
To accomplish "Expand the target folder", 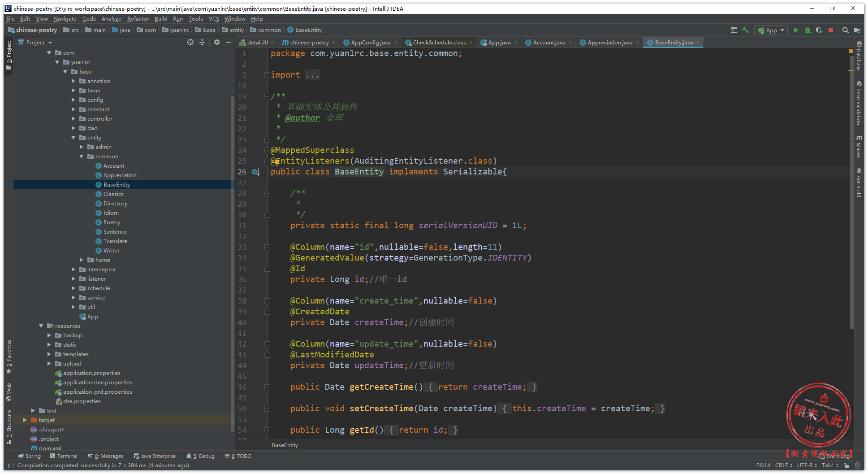I will pyautogui.click(x=25, y=420).
